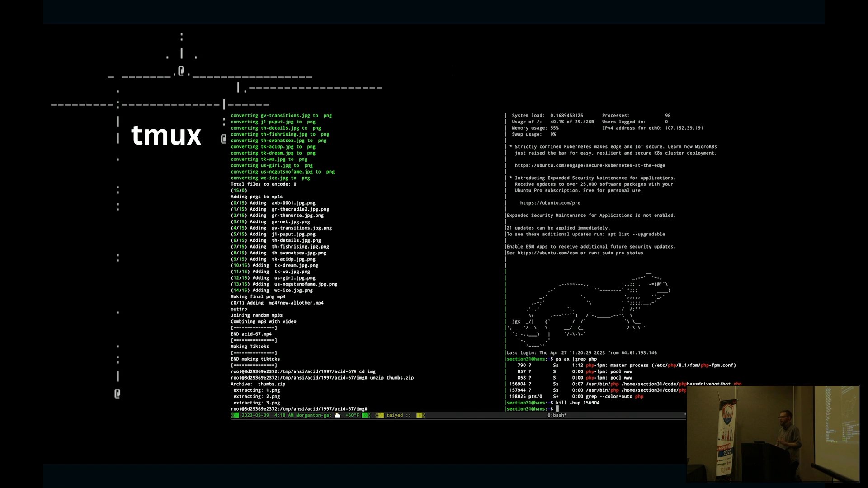The width and height of the screenshot is (868, 488).
Task: Open the https://ubuntu.com/pro link
Action: [x=550, y=203]
